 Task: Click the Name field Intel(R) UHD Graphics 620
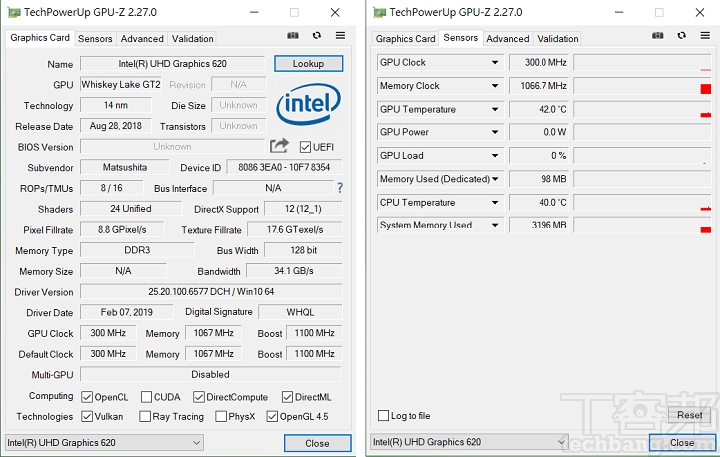pyautogui.click(x=173, y=64)
